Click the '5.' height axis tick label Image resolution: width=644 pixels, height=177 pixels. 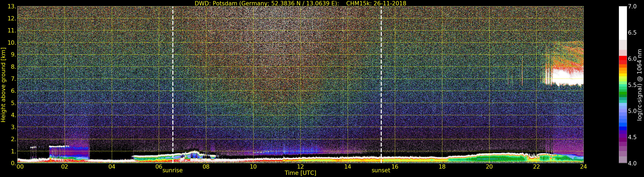[14, 103]
